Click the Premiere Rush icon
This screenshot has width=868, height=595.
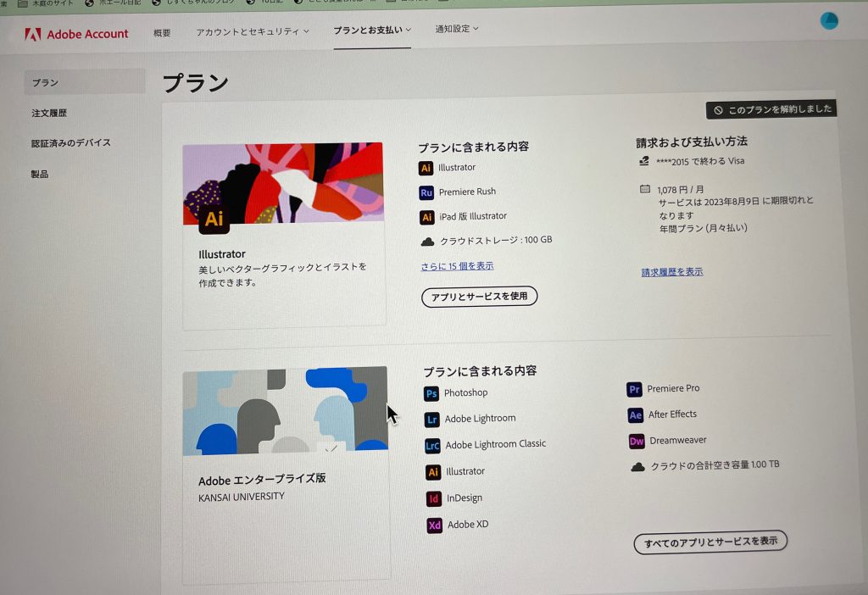[426, 192]
